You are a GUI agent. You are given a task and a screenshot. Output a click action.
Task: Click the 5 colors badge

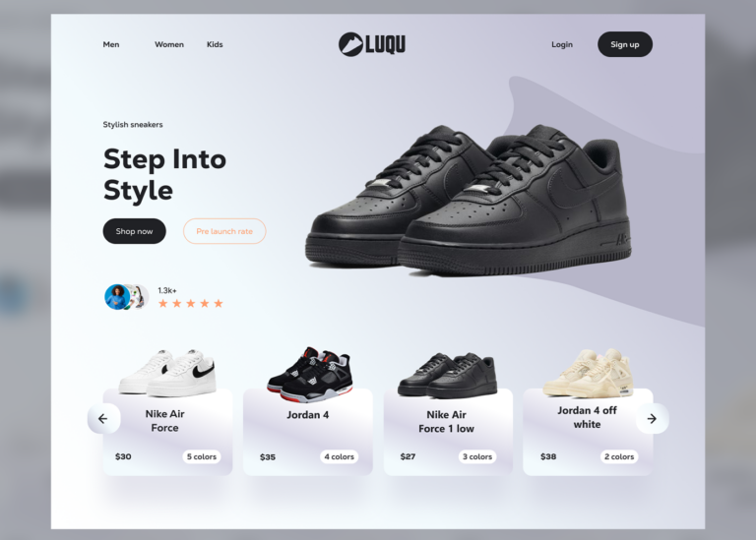point(202,456)
